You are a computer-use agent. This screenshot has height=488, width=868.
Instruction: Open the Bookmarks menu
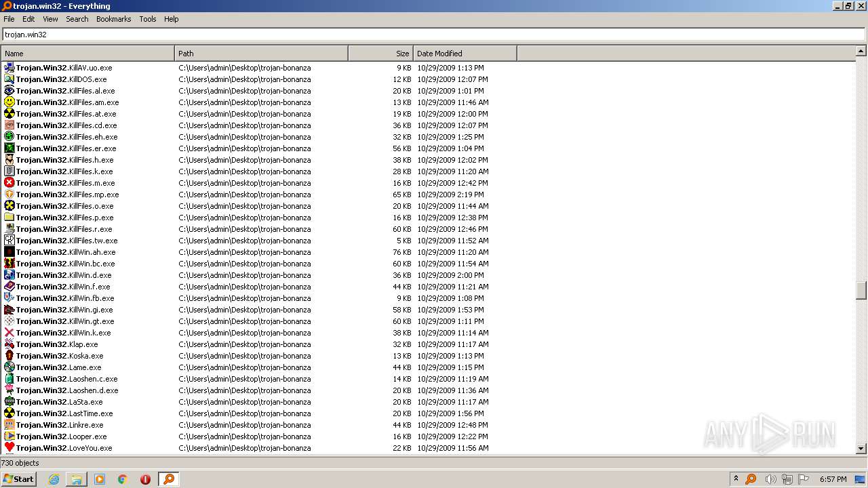click(113, 19)
